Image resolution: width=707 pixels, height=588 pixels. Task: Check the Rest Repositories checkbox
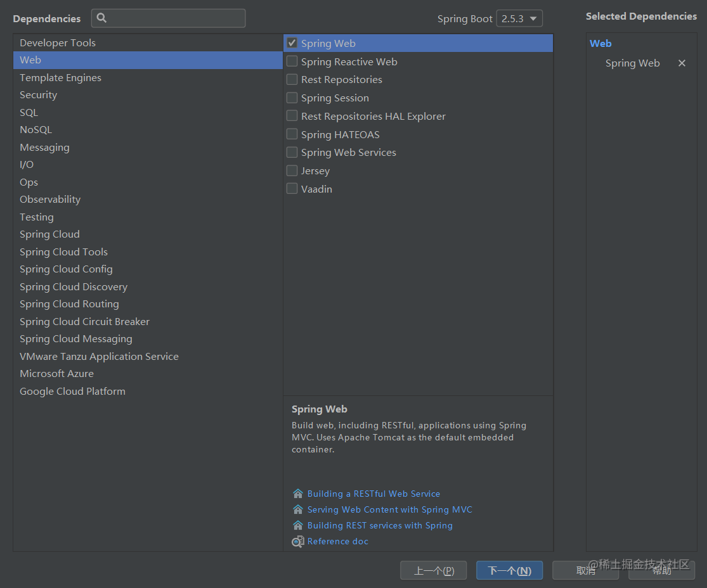coord(292,79)
